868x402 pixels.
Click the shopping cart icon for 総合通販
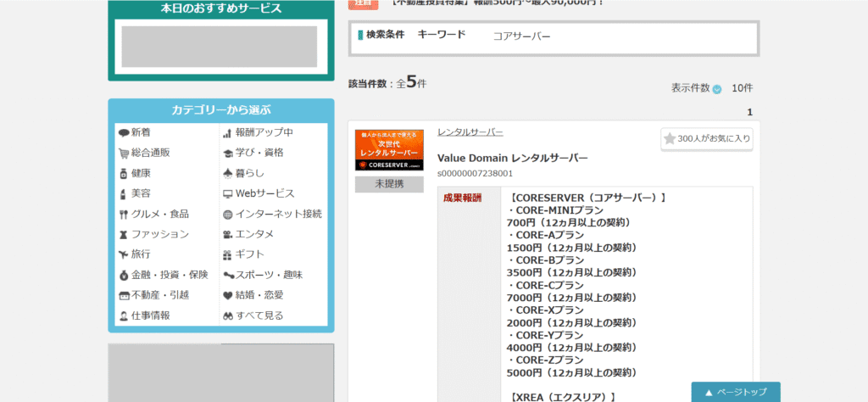point(124,154)
